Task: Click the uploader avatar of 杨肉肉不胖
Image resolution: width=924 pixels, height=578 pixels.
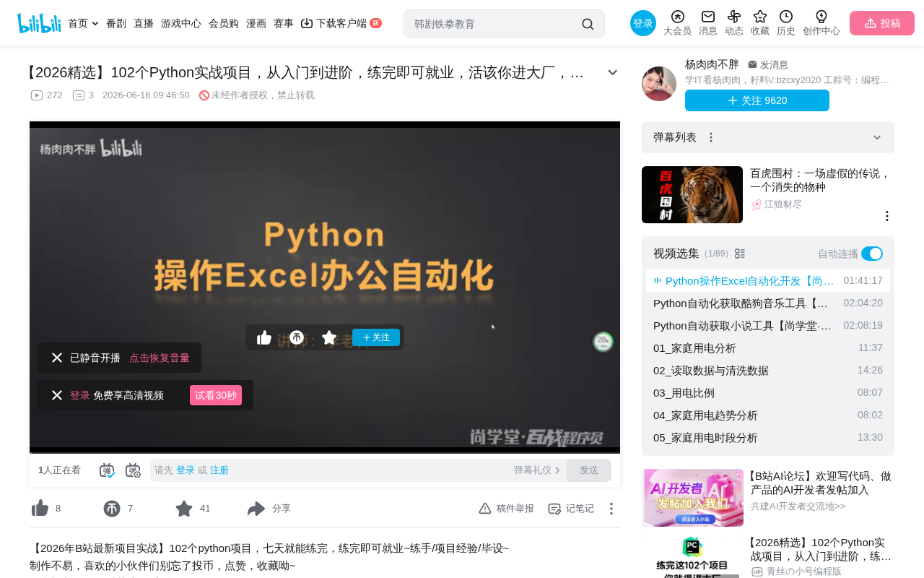Action: pos(659,84)
